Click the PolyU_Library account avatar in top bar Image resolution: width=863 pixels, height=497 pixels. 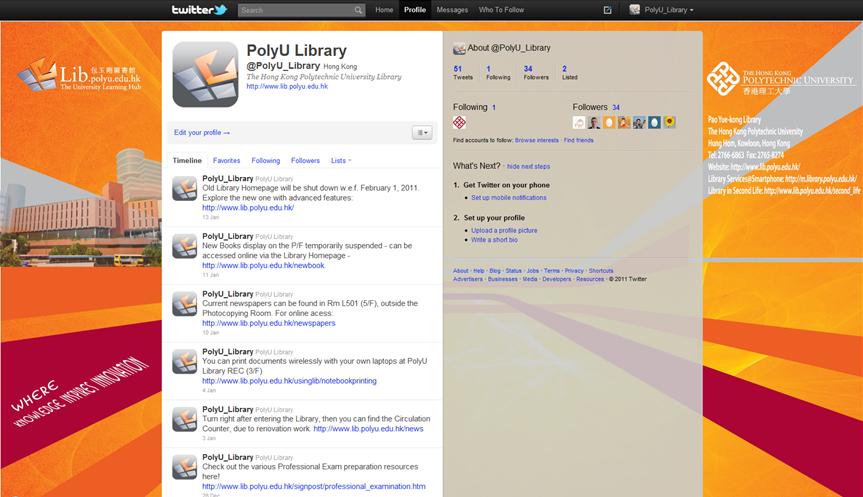pos(635,9)
